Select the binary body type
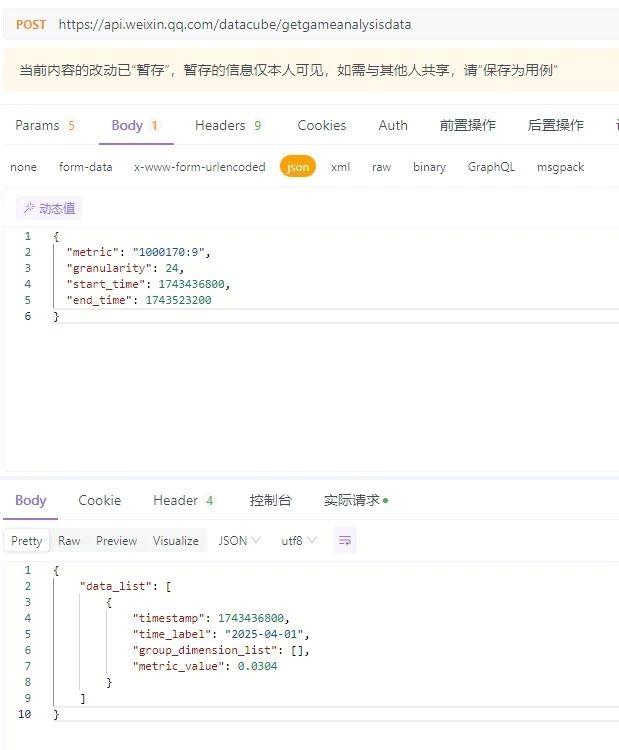The image size is (619, 750). 429,167
